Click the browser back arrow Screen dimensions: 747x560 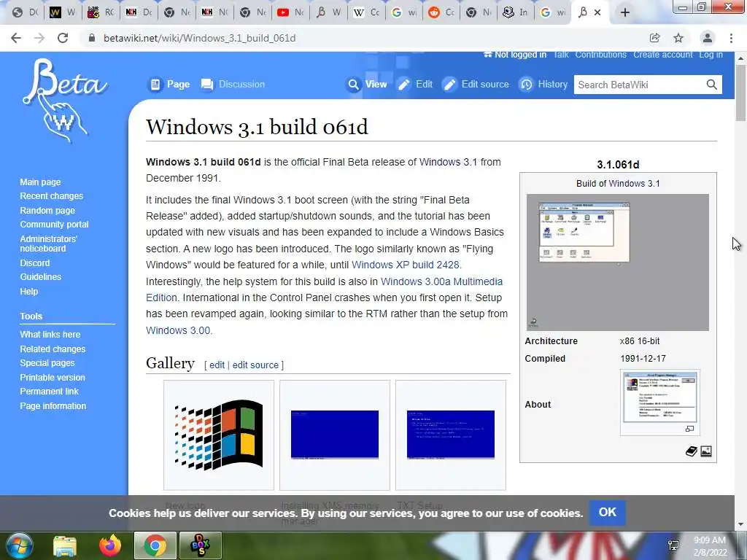[16, 38]
